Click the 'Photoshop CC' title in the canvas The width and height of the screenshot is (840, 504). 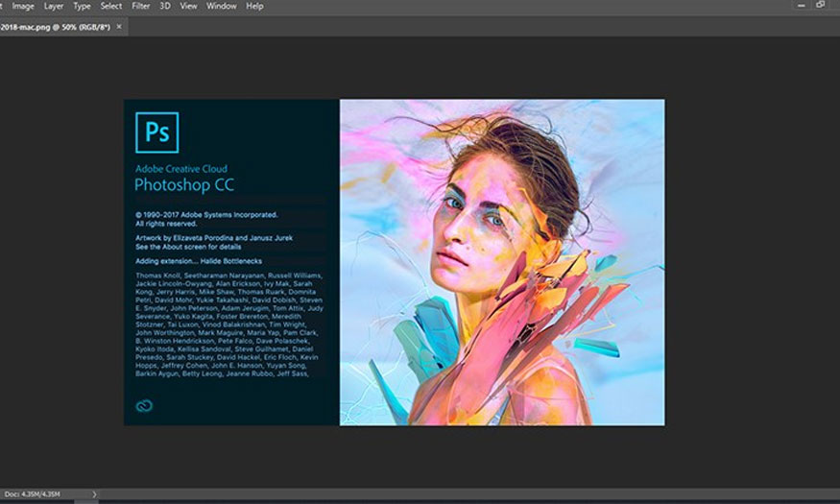(184, 184)
